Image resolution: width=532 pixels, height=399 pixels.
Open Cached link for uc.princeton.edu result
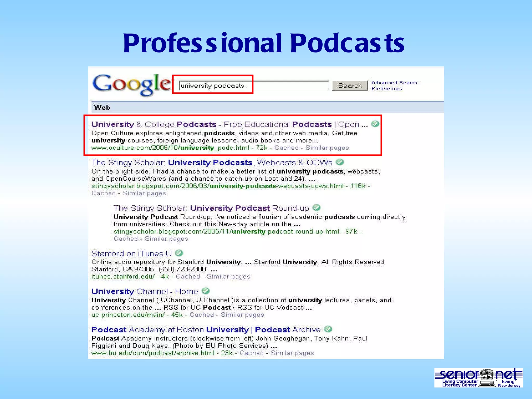click(202, 315)
